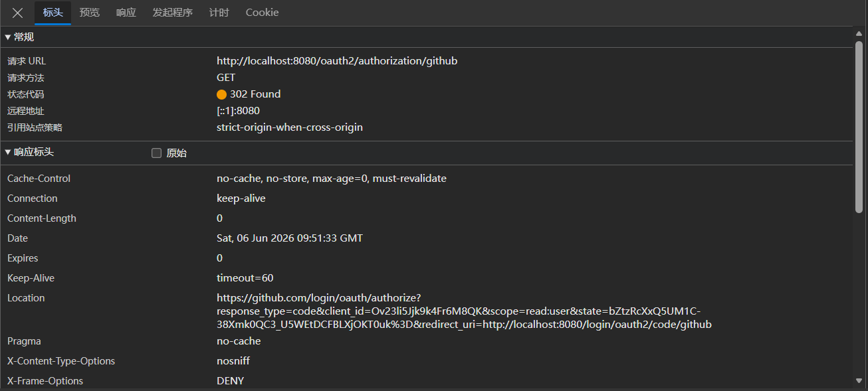Screen dimensions: 868x391
Task: Click the Pragma no-cache value
Action: [239, 341]
